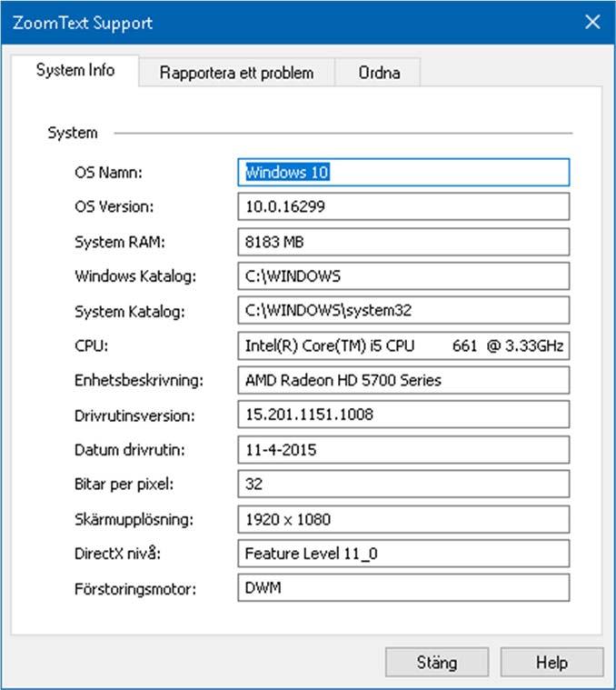The width and height of the screenshot is (616, 690).
Task: Select the Enhetsbeskrivning field AMD Radeon HD 5700
Action: 403,380
